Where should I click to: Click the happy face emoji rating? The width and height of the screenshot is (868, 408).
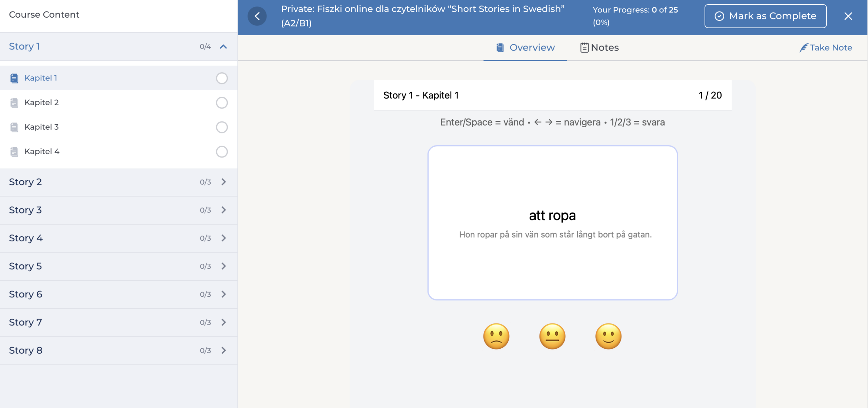click(608, 336)
